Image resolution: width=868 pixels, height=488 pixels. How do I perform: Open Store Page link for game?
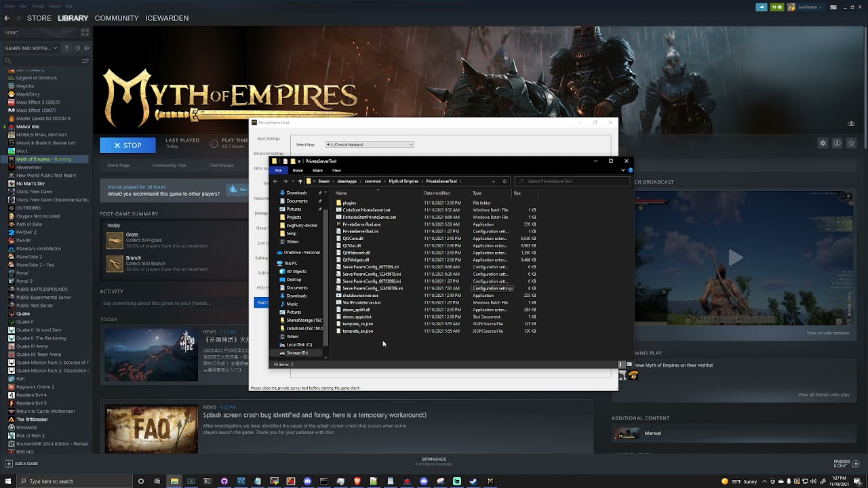tap(118, 165)
